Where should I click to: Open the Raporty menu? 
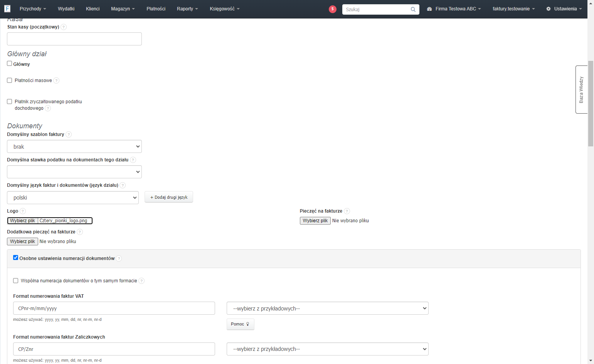[x=187, y=9]
